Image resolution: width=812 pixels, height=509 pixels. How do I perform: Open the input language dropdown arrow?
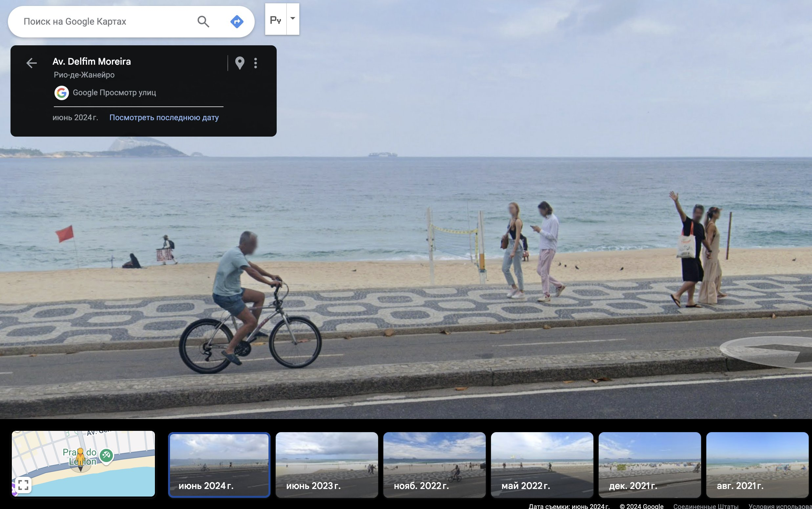[x=293, y=19]
